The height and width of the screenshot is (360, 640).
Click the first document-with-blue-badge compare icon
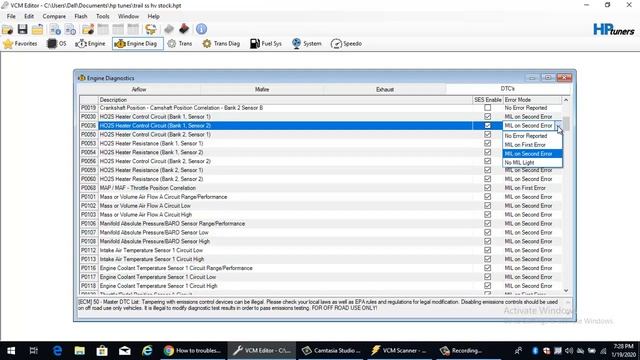(55, 29)
